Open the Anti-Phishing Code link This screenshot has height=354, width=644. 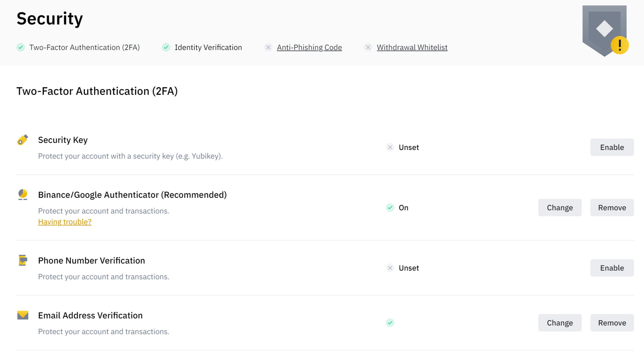pyautogui.click(x=309, y=47)
